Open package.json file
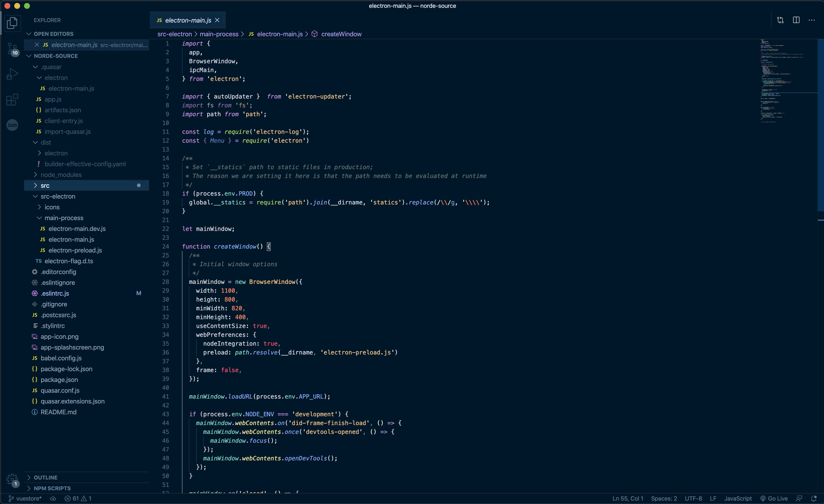This screenshot has height=504, width=824. click(87, 380)
